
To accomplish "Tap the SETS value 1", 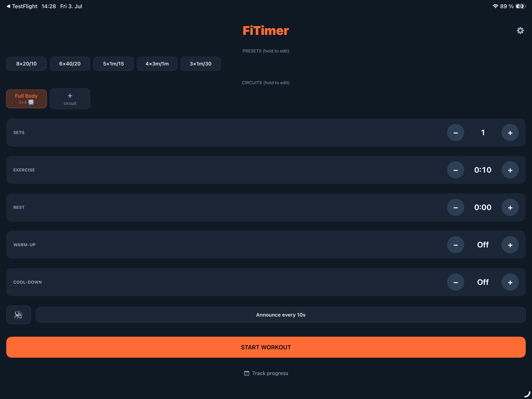I will [483, 133].
